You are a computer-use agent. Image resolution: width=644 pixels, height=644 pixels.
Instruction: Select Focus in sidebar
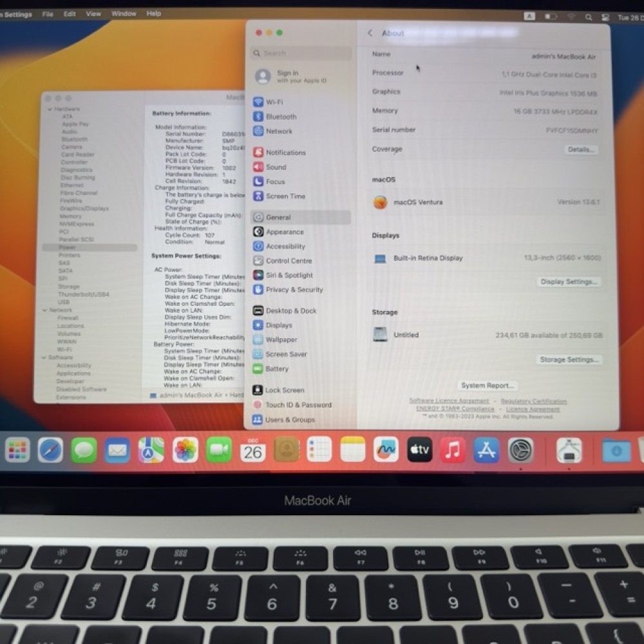coord(269,182)
